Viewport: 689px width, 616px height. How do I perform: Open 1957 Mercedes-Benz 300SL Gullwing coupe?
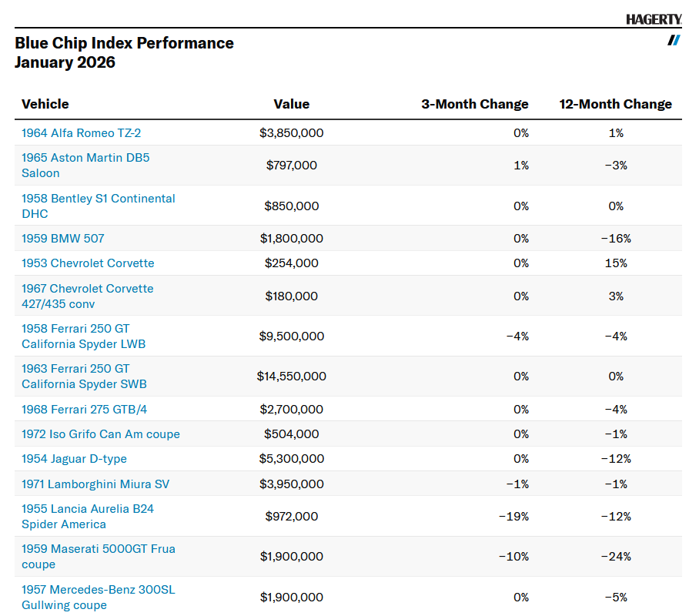pos(98,590)
